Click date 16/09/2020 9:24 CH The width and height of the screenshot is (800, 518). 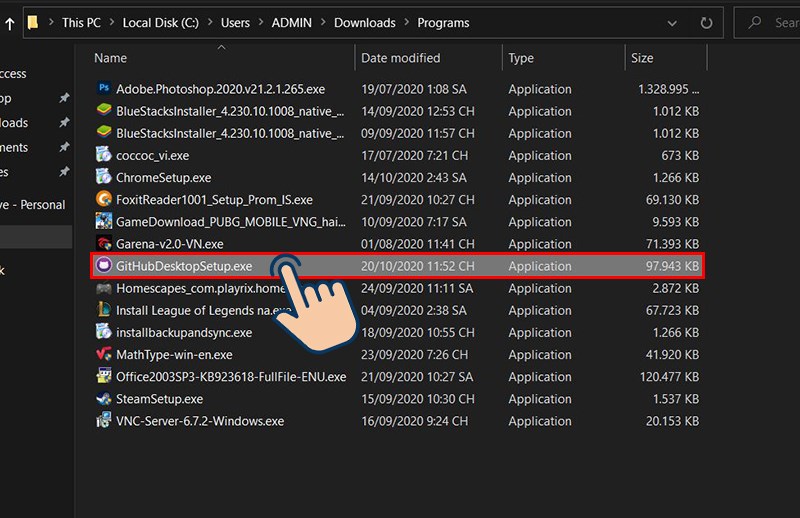click(x=414, y=421)
